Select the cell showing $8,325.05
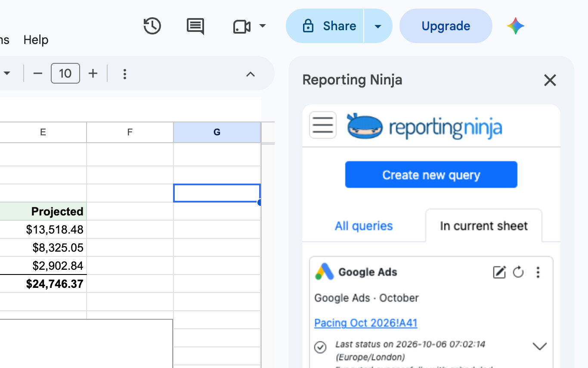This screenshot has height=368, width=588. coord(43,248)
